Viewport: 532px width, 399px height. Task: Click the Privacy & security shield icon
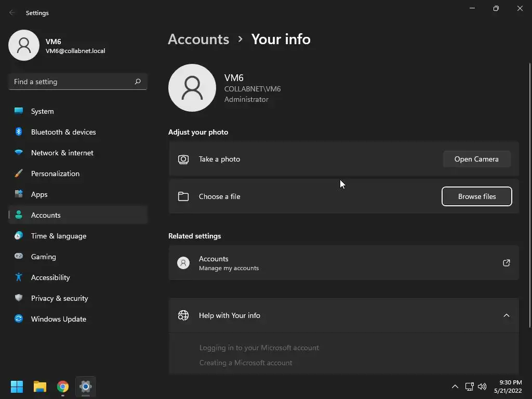[19, 298]
